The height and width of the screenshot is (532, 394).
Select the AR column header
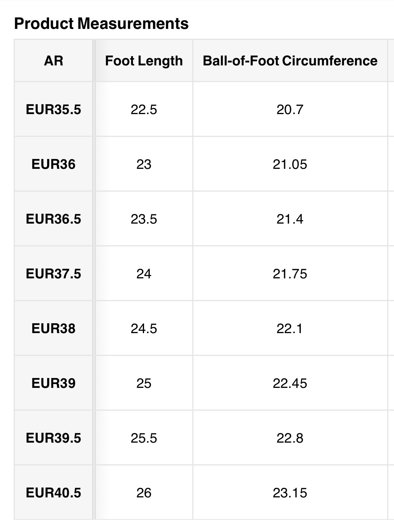[x=54, y=61]
